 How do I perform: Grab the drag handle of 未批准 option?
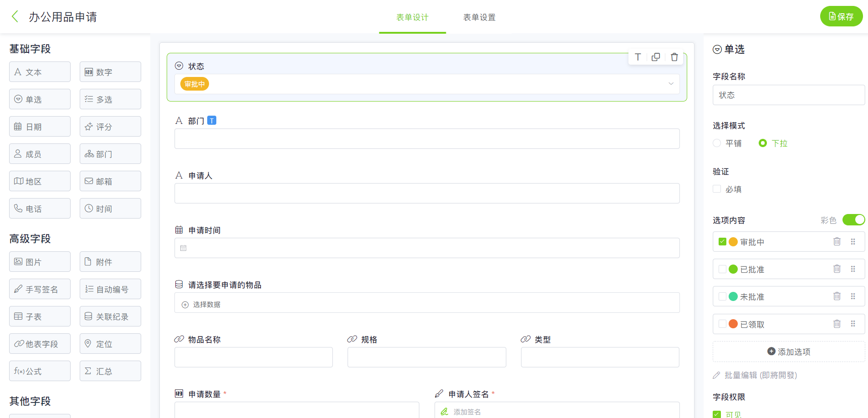click(x=853, y=296)
